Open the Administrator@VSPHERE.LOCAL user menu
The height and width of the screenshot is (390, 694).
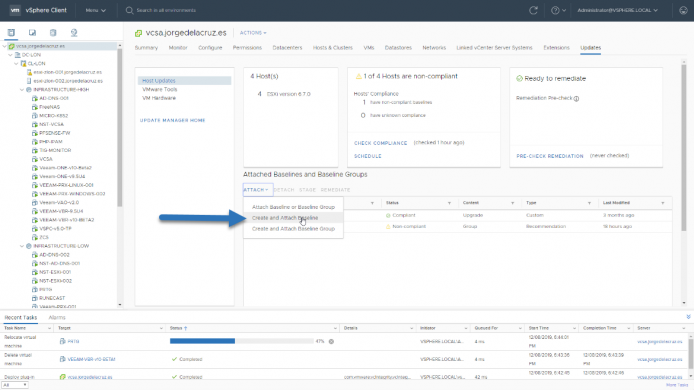(617, 10)
